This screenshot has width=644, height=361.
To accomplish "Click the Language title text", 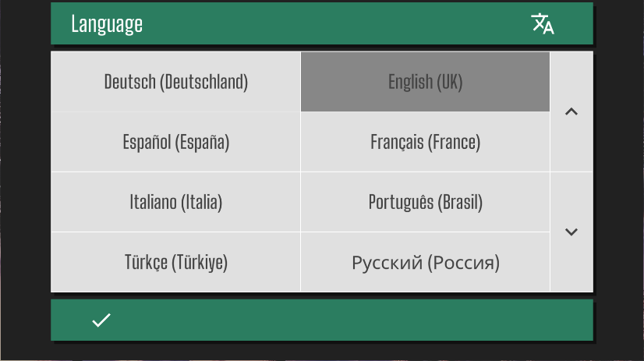I will (x=107, y=24).
